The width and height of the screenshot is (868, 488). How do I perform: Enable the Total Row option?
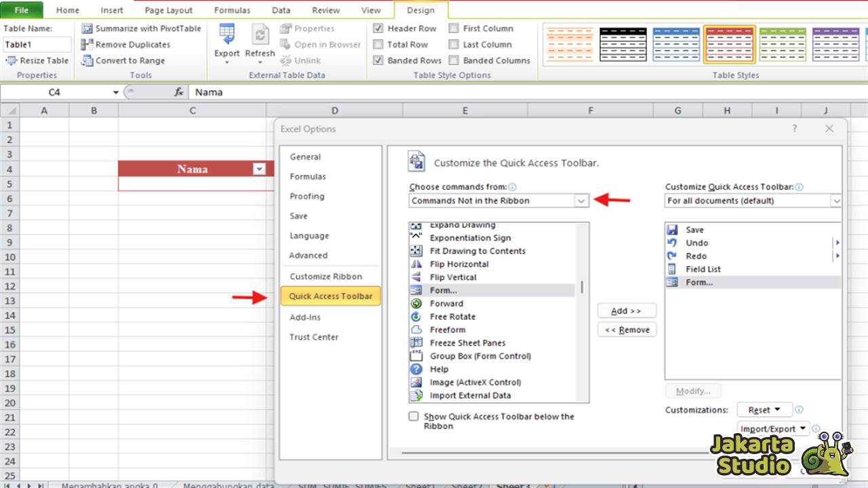click(378, 44)
